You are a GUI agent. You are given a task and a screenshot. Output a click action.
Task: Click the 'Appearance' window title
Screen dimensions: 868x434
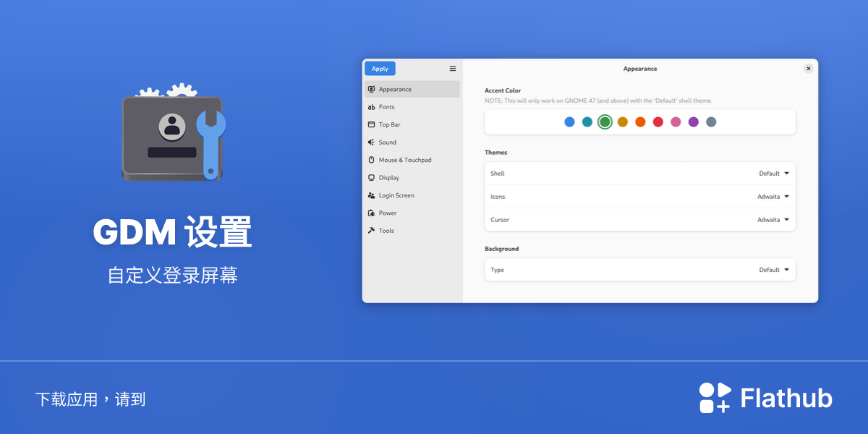[640, 69]
